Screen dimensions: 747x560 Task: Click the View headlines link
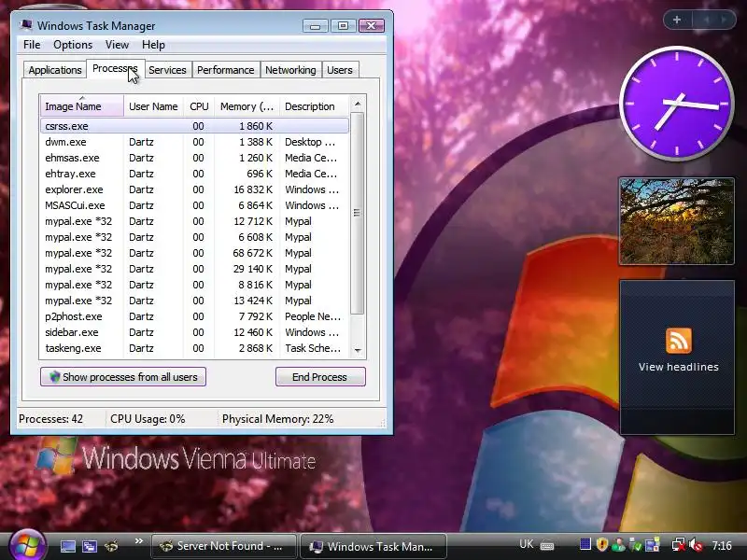click(679, 367)
